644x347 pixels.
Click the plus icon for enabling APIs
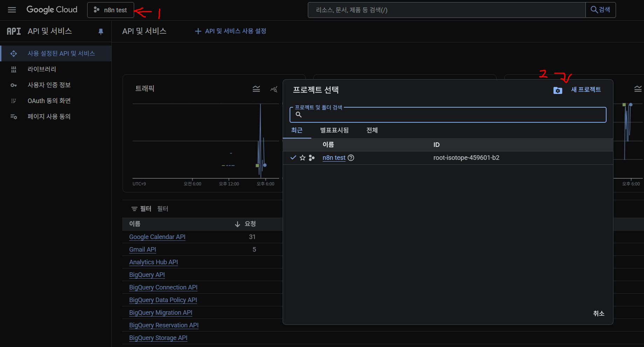click(x=198, y=31)
